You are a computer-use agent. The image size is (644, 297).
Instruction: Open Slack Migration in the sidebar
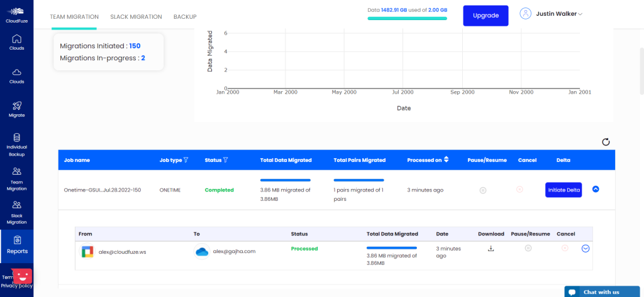[17, 212]
